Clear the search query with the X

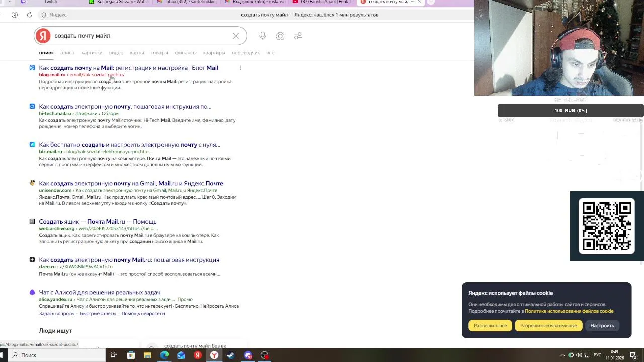tap(236, 36)
